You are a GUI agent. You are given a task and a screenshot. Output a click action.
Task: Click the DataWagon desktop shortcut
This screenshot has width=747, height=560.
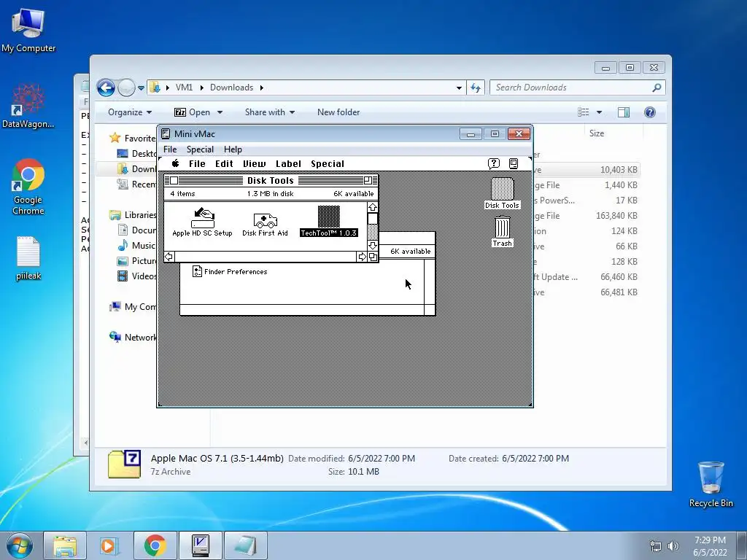[28, 106]
